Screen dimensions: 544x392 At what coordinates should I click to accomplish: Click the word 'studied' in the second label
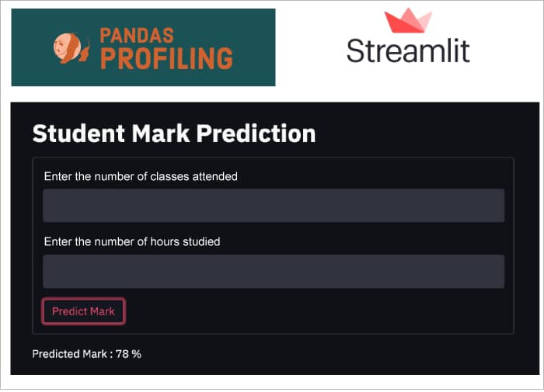201,241
